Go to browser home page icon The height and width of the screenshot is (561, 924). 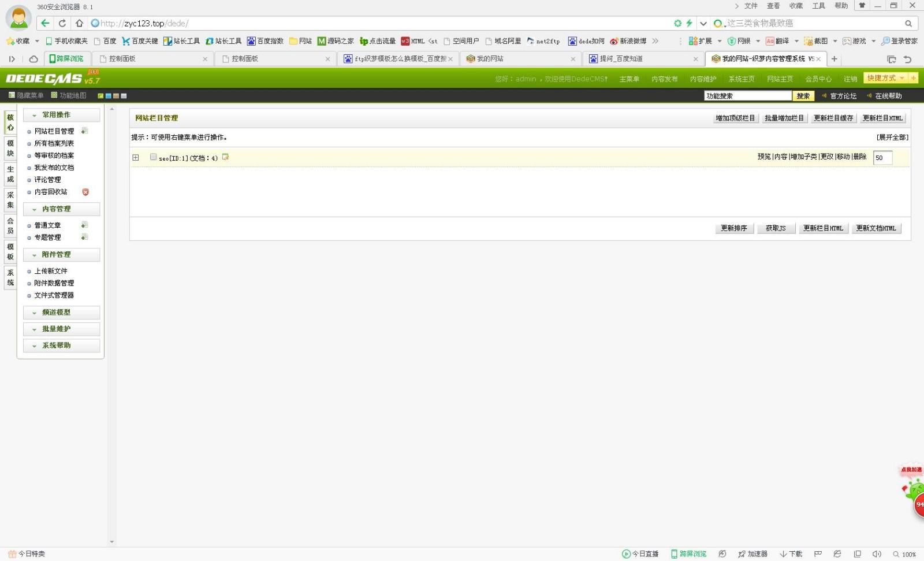tap(79, 23)
